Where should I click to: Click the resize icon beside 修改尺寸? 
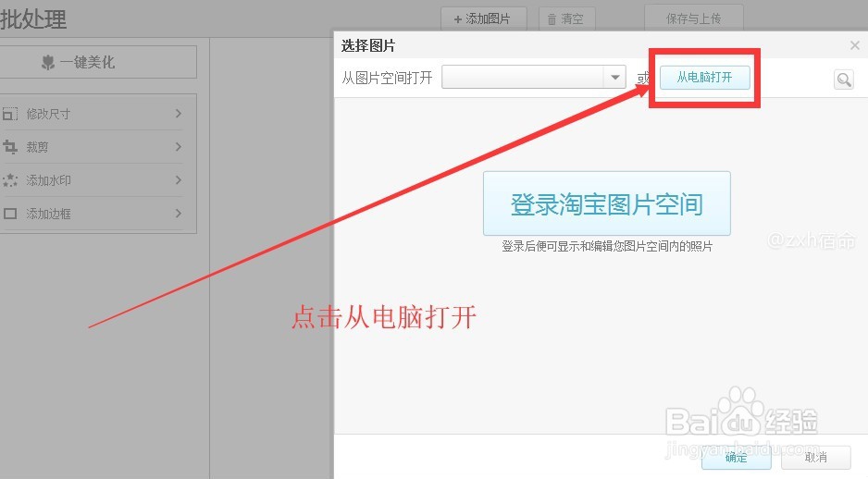coord(10,114)
